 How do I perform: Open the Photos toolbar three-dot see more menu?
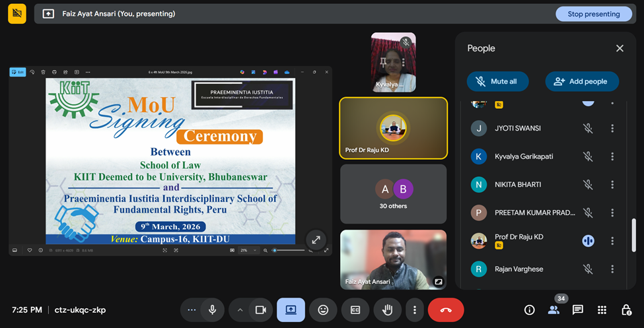pos(87,72)
